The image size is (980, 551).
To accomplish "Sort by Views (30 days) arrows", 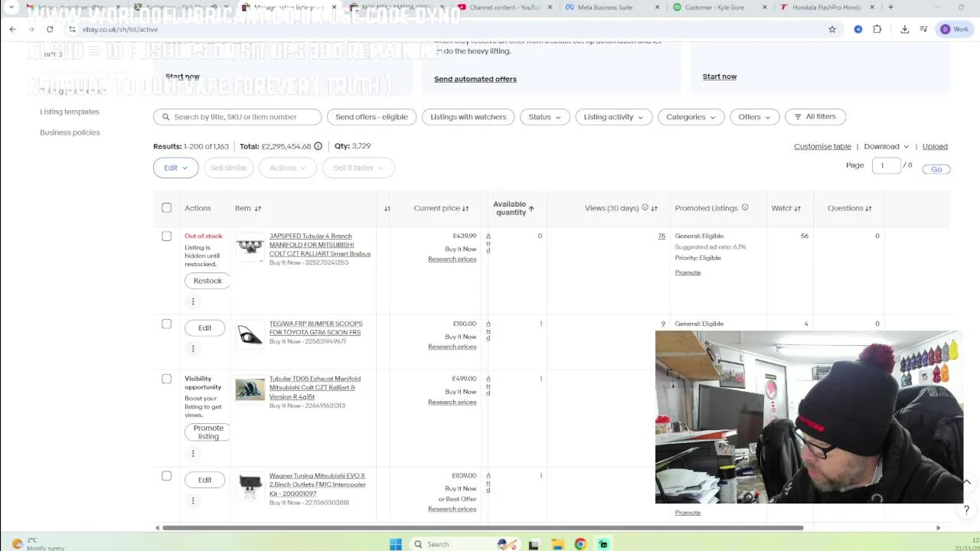I will pyautogui.click(x=655, y=208).
